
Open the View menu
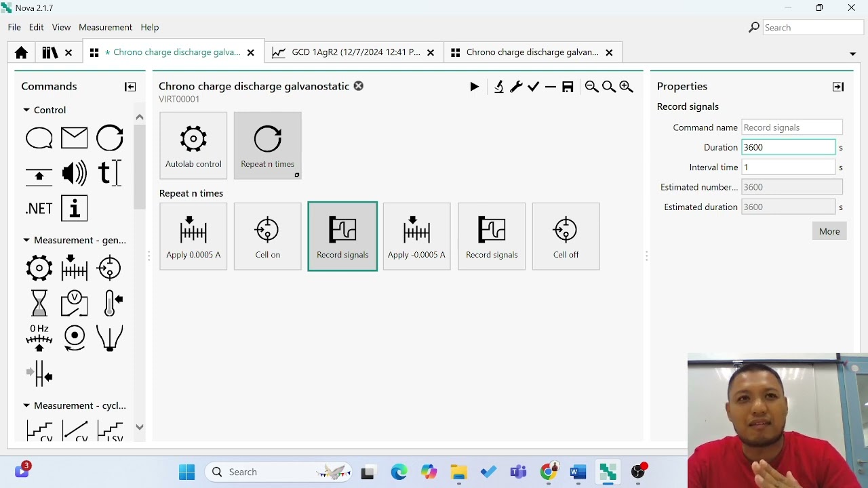(61, 27)
